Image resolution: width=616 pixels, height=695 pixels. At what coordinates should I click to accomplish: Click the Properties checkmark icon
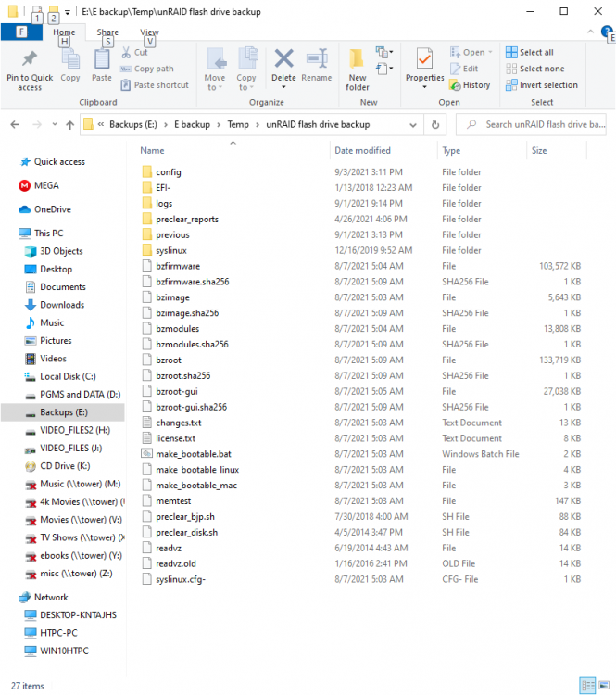click(424, 59)
